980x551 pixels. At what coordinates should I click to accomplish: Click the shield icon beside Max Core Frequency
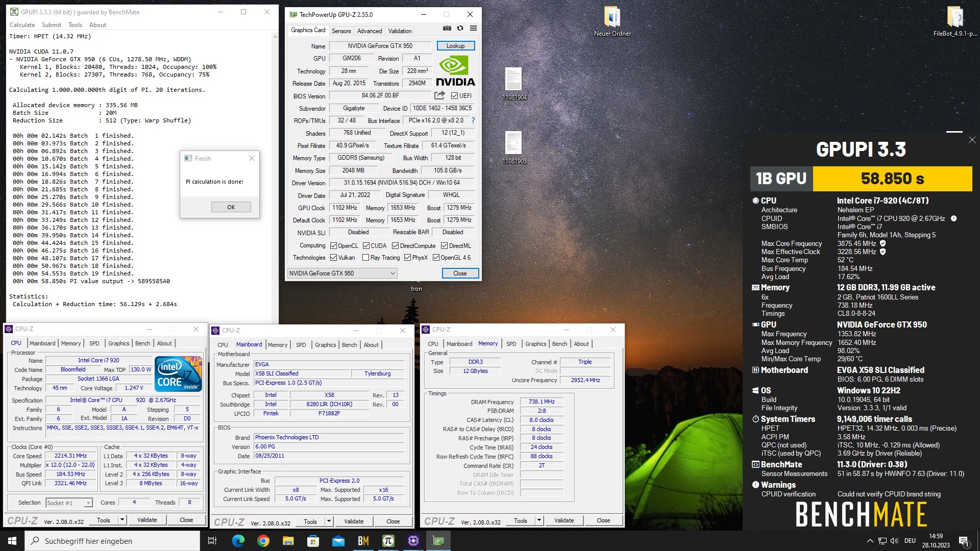(883, 243)
